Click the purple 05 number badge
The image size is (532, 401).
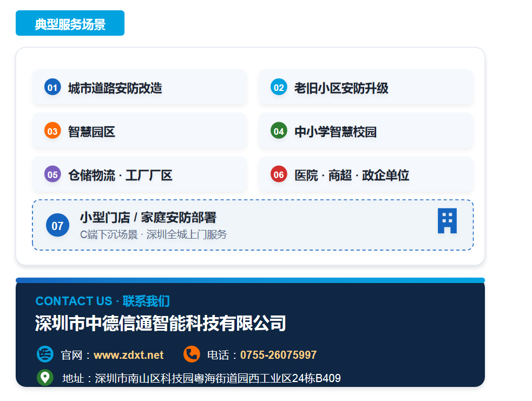click(52, 174)
